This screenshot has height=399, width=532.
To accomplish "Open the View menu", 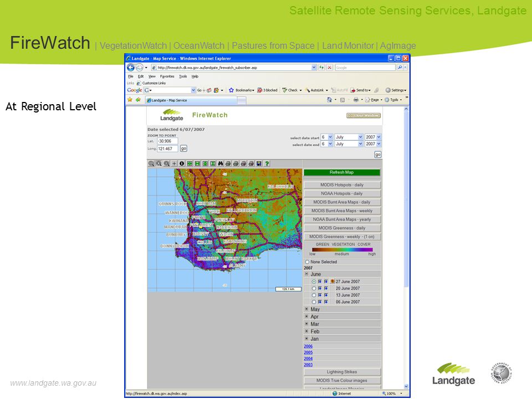I will point(152,76).
